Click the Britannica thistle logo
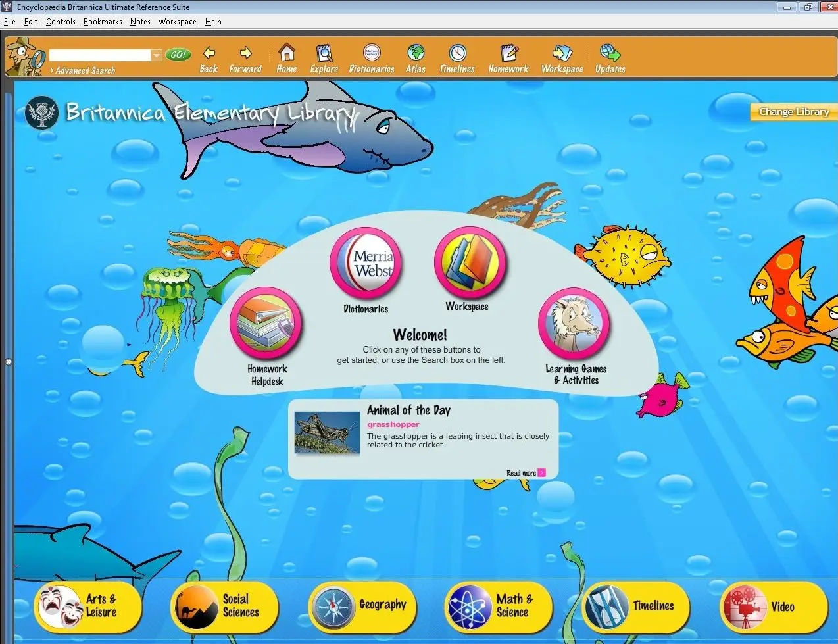 click(x=42, y=113)
